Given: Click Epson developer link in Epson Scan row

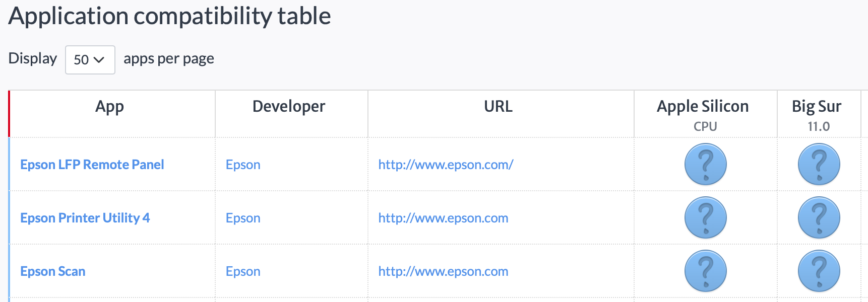Looking at the screenshot, I should click(243, 271).
